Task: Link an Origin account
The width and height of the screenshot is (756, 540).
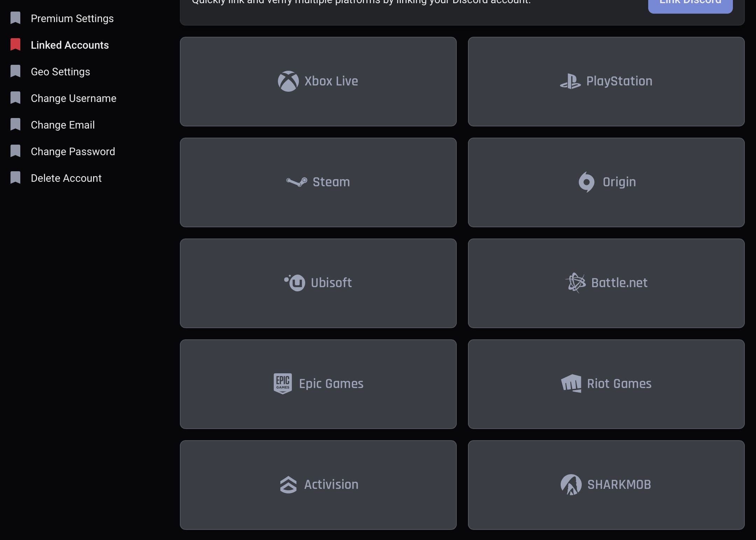Action: 606,182
